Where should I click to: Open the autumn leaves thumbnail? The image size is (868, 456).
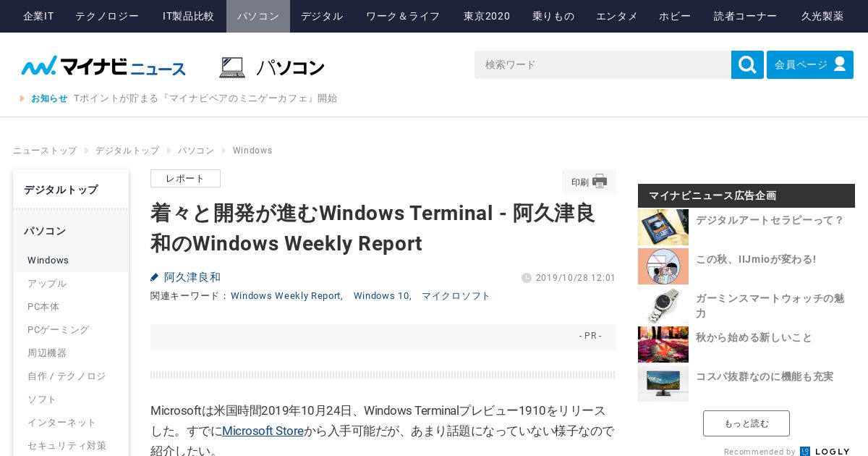click(x=663, y=345)
